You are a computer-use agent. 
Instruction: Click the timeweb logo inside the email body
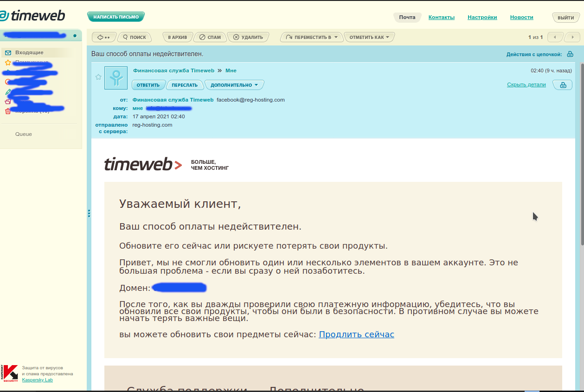coord(143,164)
